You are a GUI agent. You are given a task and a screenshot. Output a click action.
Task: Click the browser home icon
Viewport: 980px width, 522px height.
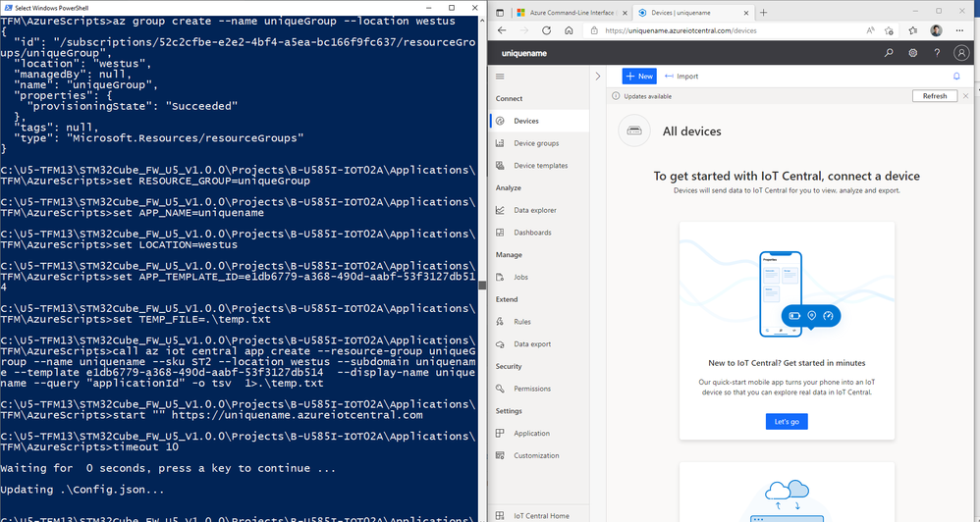[x=569, y=30]
